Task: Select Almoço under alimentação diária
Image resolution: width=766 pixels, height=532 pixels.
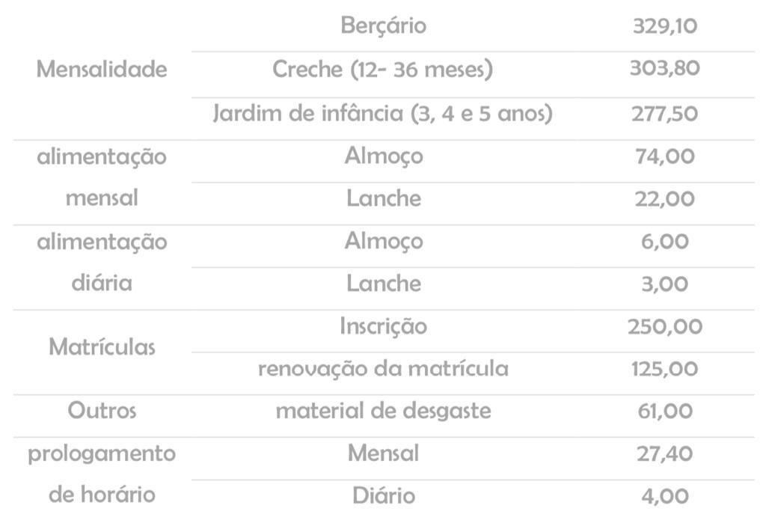Action: [384, 242]
